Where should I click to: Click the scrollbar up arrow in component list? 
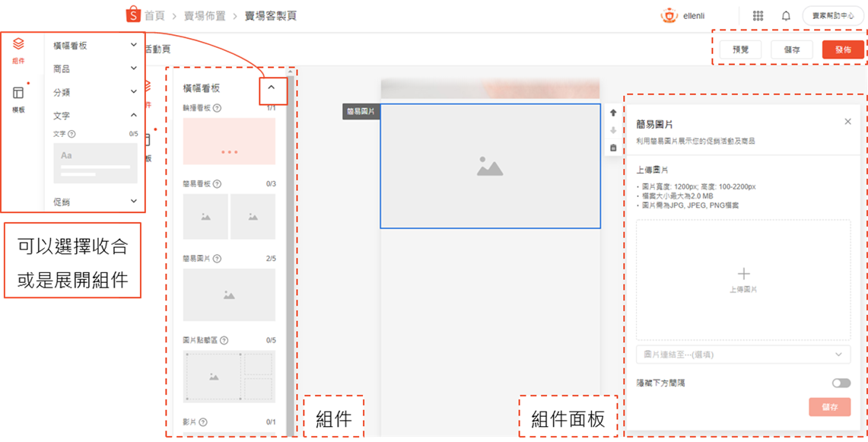290,72
